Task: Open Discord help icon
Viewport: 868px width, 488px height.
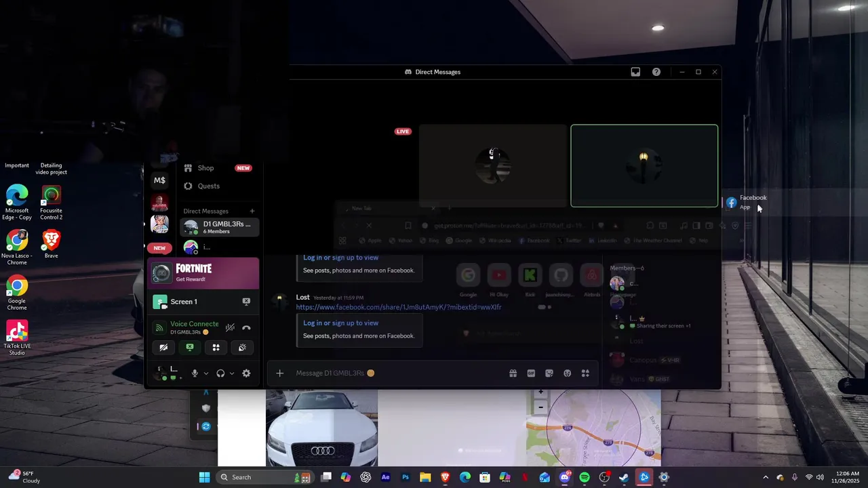Action: click(x=656, y=72)
